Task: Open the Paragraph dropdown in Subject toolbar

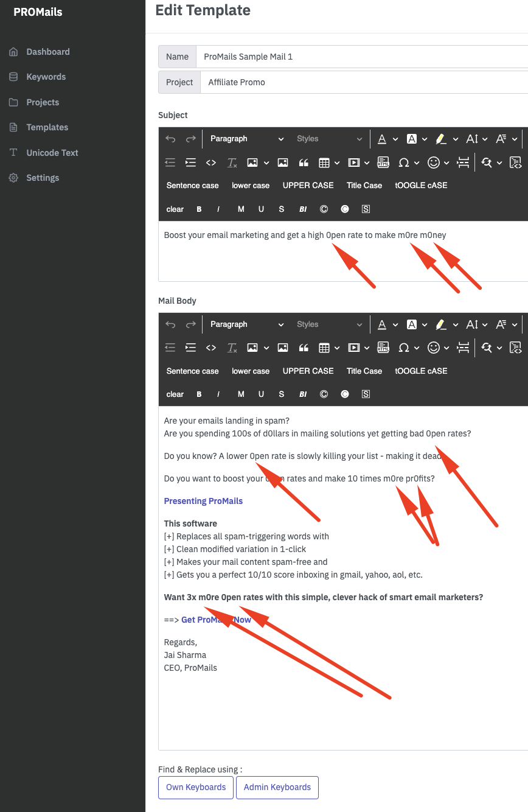Action: 246,139
